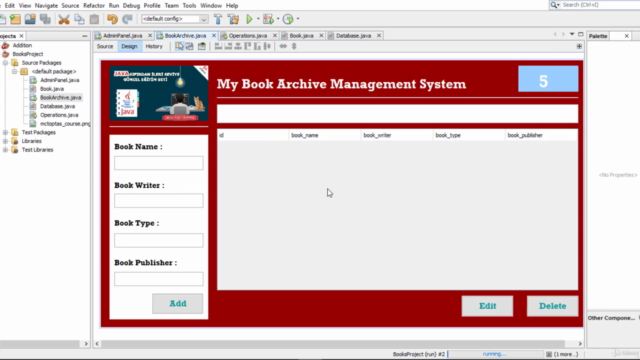The image size is (640, 360).
Task: Click the New Project toolbar icon
Action: [x=16, y=19]
